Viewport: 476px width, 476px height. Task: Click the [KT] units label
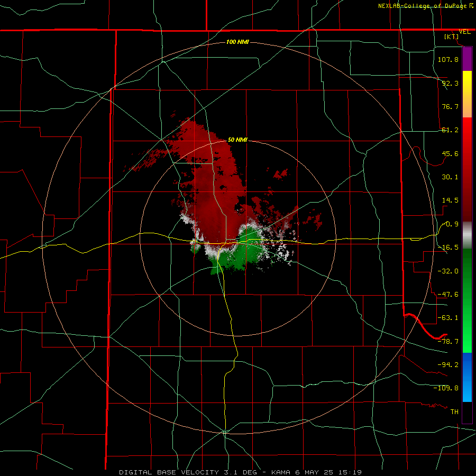pyautogui.click(x=452, y=36)
